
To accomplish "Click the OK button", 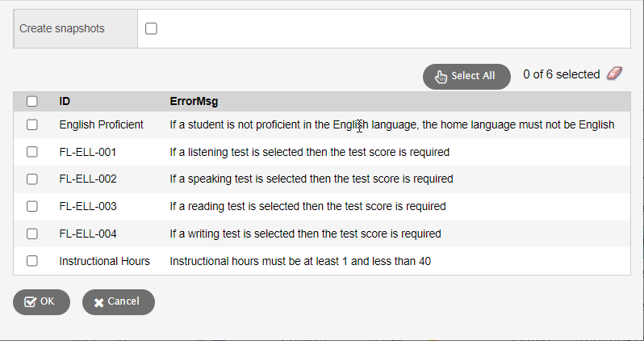I will (x=41, y=302).
